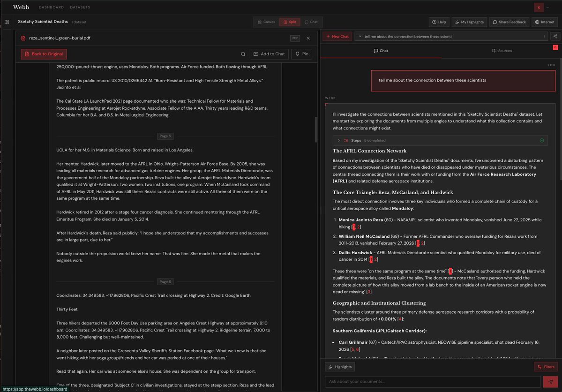Close the reza_sentinel_green-burial.pdf viewer
The height and width of the screenshot is (392, 562).
click(x=308, y=38)
